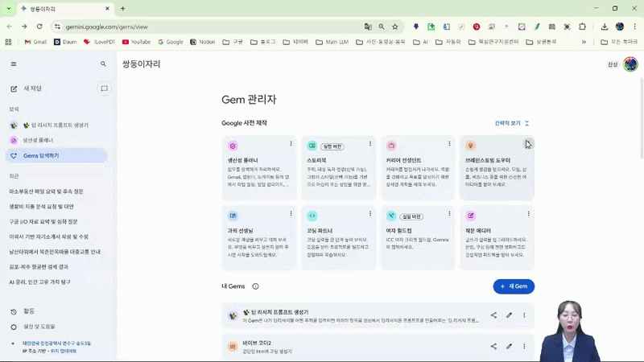Click the pencil edit icon for 바이브 코딩2
Image resolution: width=644 pixels, height=362 pixels.
click(x=509, y=347)
